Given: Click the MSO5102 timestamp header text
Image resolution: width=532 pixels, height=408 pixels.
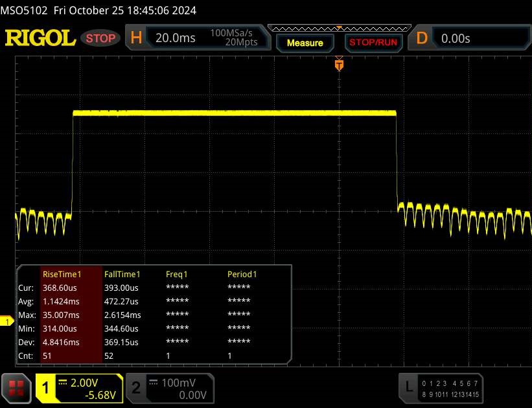Looking at the screenshot, I should [x=98, y=10].
